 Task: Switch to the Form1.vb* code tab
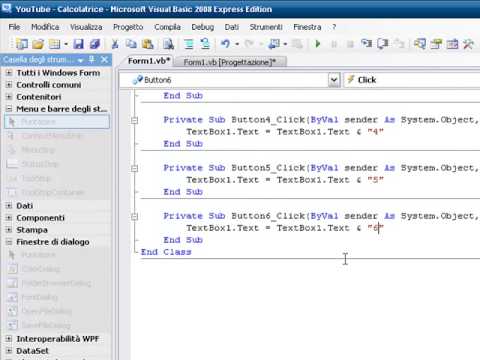(x=149, y=61)
